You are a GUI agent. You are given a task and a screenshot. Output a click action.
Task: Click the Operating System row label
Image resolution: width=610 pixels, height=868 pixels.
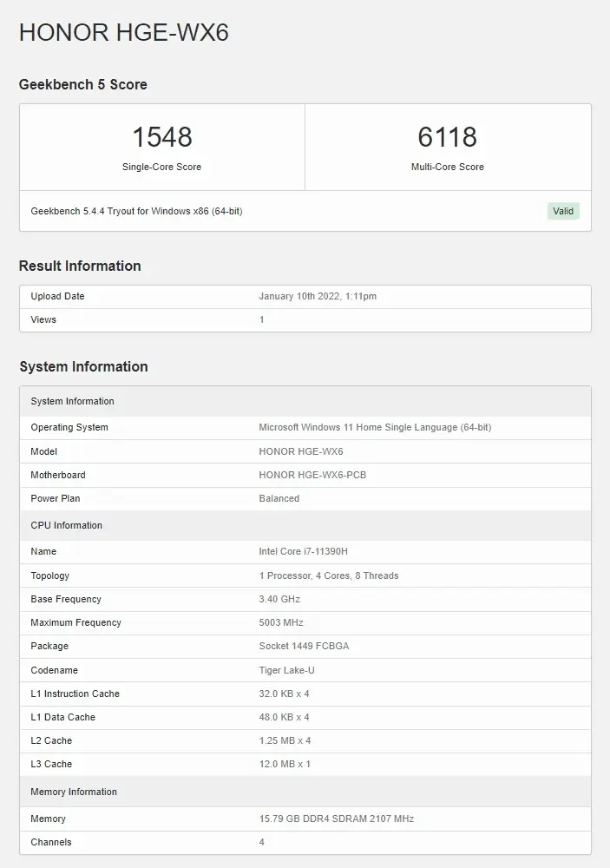[x=69, y=427]
